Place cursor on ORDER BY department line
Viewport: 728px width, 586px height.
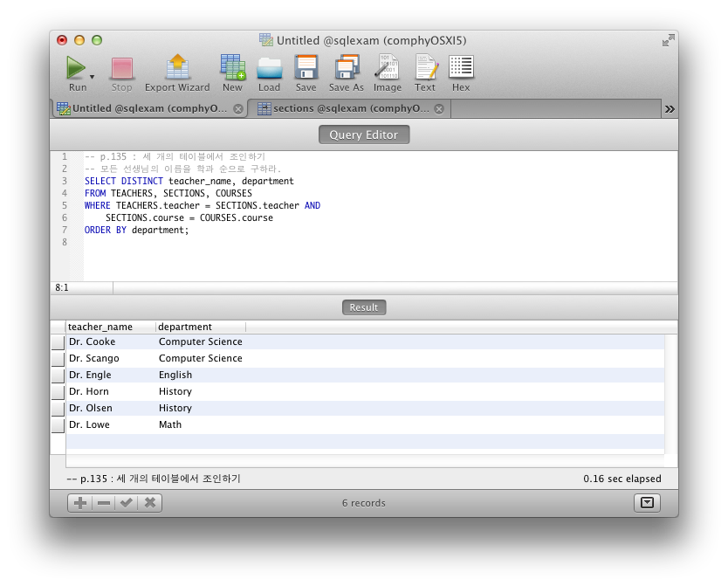[136, 230]
